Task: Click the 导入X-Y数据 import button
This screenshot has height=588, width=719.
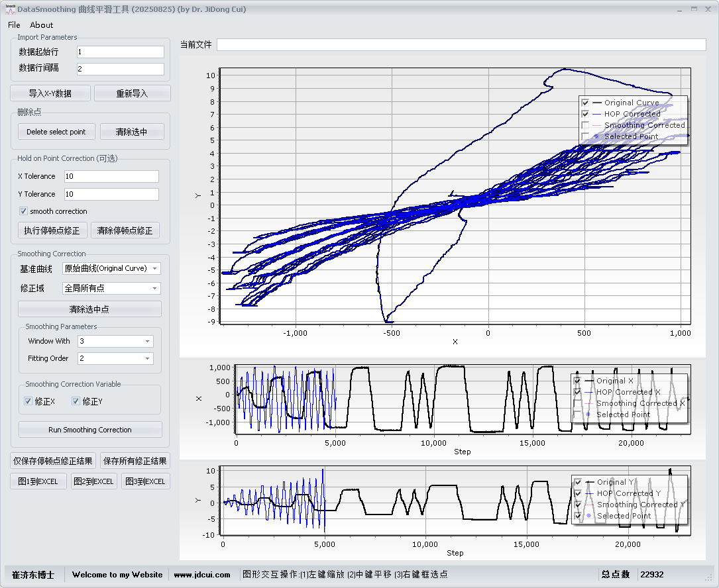Action: click(50, 93)
